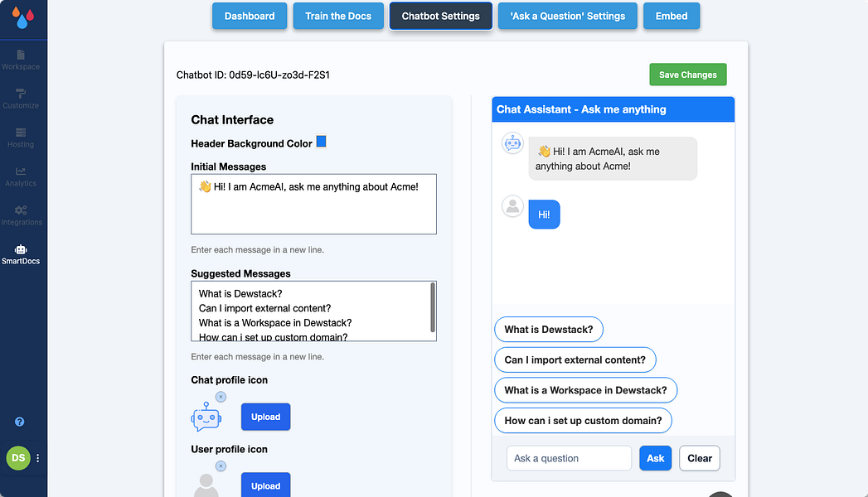Open the Workspace sidebar icon
The height and width of the screenshot is (497, 868).
(21, 55)
